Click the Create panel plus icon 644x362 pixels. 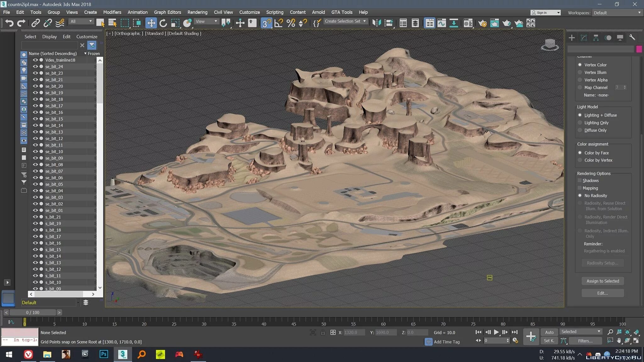point(572,38)
